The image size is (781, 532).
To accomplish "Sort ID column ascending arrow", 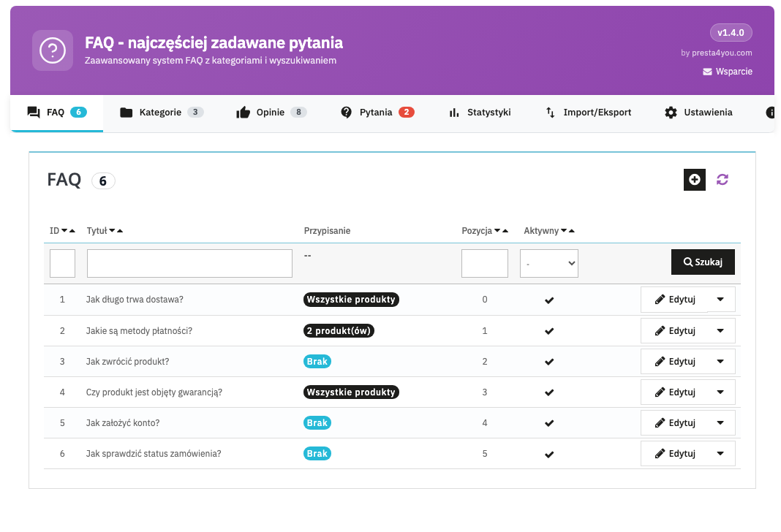I will pyautogui.click(x=72, y=230).
